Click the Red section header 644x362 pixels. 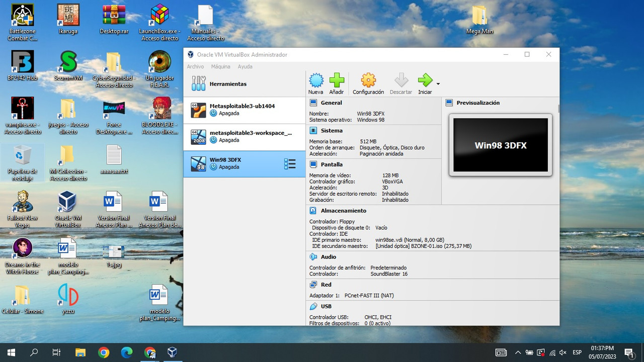tap(326, 285)
